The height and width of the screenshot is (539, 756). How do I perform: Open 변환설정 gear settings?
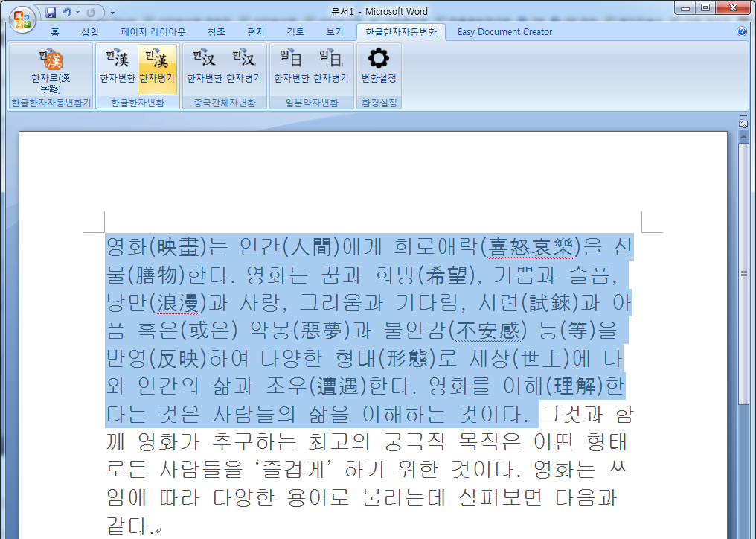pos(378,67)
